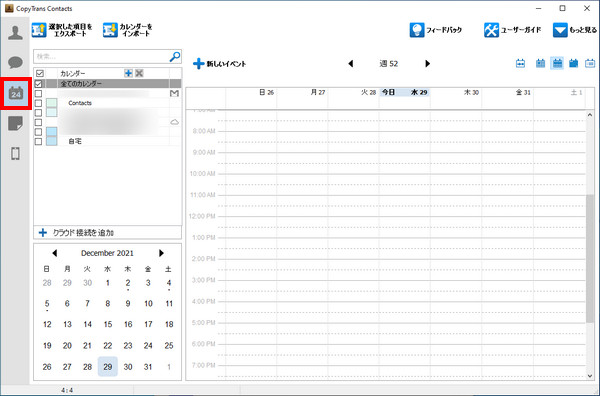This screenshot has height=396, width=600.
Task: Select date 15 in the mini calendar
Action: (108, 324)
